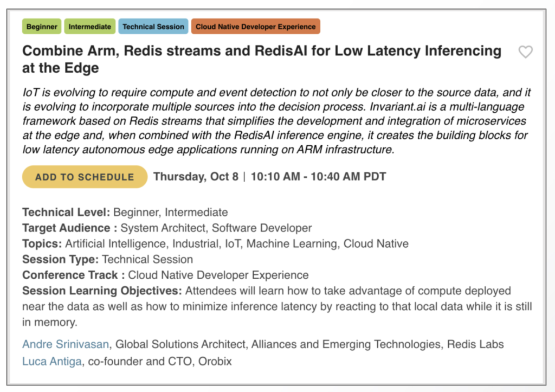Click the Conference Track label line

click(x=165, y=275)
